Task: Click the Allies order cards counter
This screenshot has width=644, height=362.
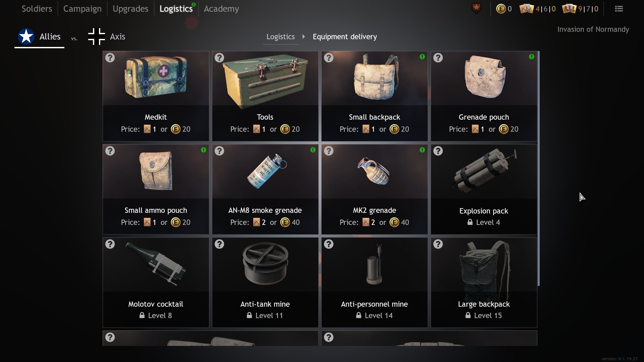Action: tap(537, 9)
